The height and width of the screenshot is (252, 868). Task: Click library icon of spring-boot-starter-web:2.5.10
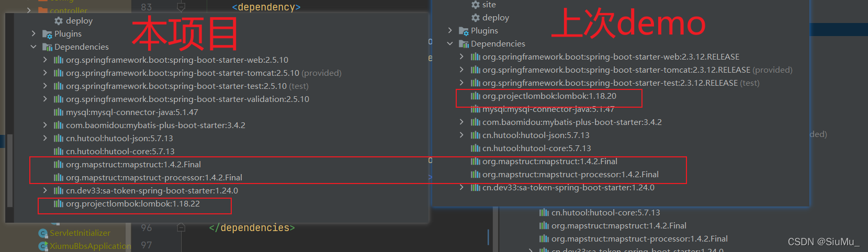(x=59, y=60)
